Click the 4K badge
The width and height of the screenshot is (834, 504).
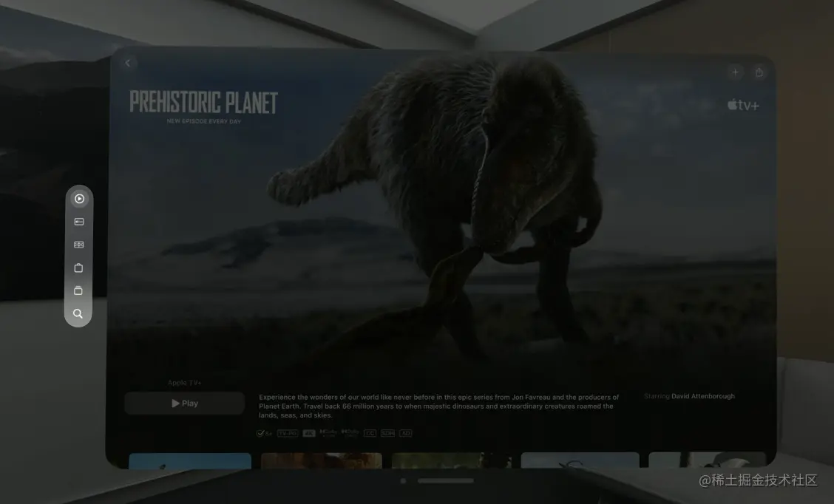[309, 433]
